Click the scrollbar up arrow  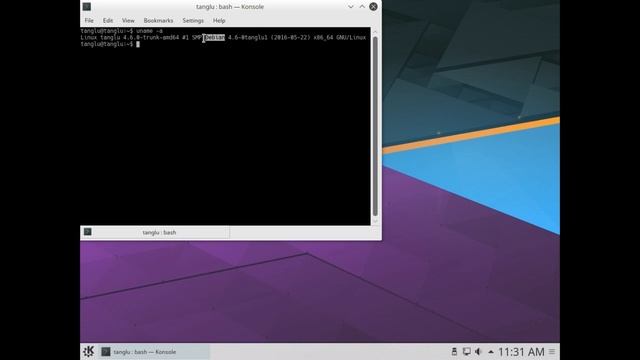[376, 31]
